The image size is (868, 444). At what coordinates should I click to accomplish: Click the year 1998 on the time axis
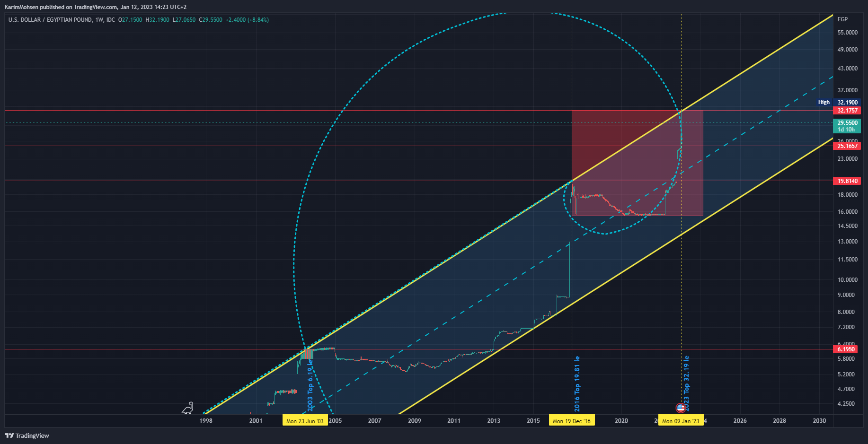click(206, 421)
